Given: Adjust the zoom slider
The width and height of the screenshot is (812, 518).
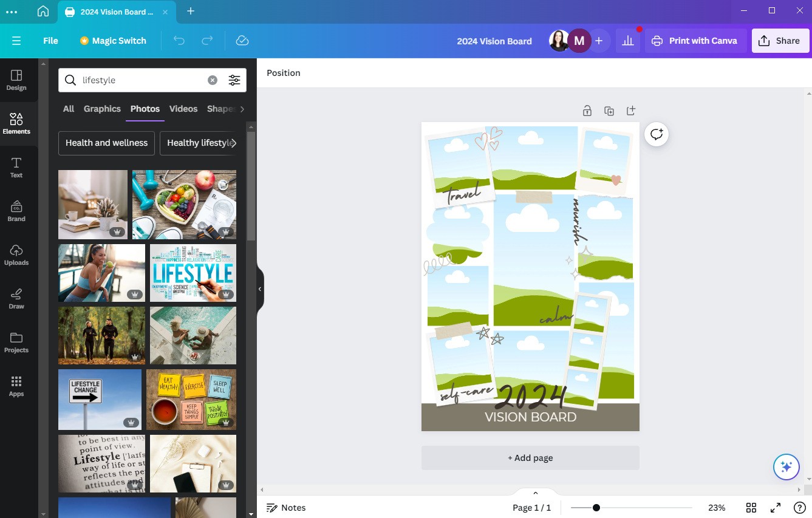Looking at the screenshot, I should click(596, 507).
